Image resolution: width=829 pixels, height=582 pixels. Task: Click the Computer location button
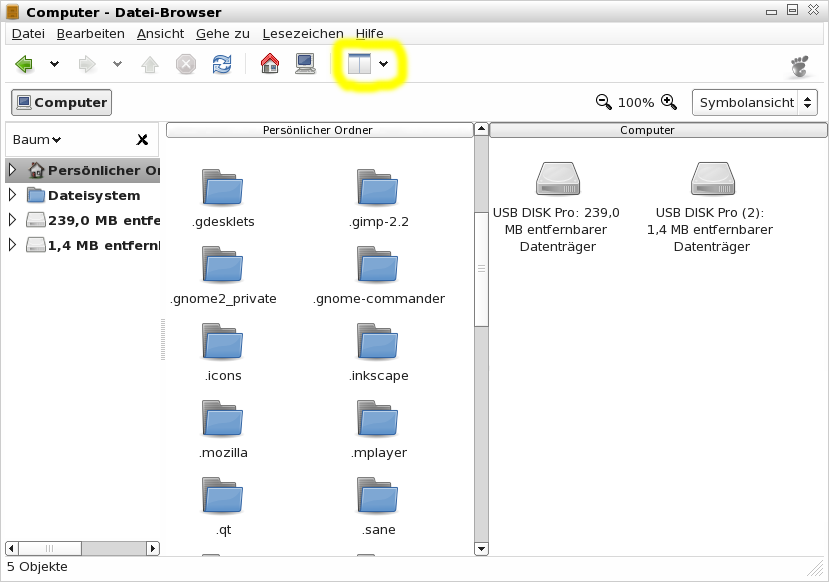(61, 103)
